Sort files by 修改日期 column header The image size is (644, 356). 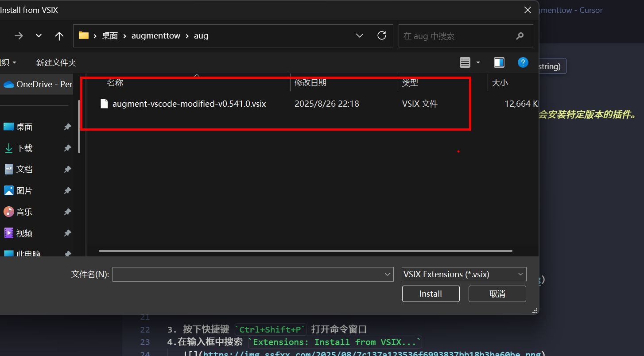click(x=310, y=83)
